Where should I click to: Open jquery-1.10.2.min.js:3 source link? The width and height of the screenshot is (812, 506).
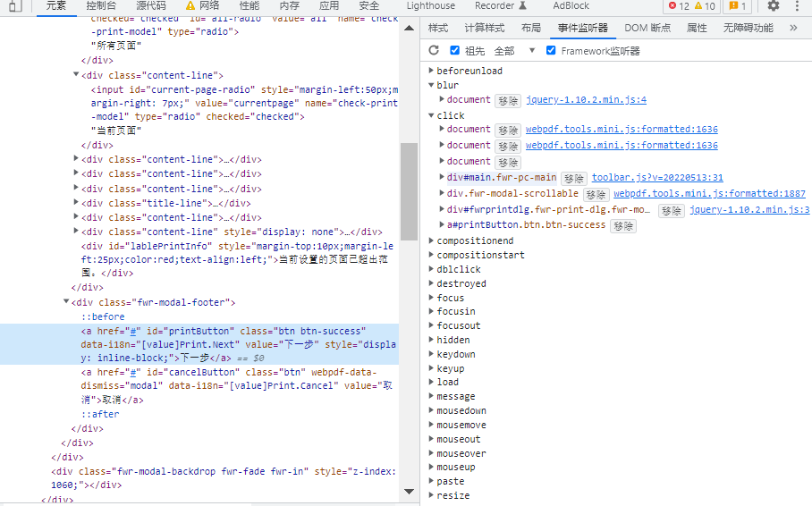749,209
